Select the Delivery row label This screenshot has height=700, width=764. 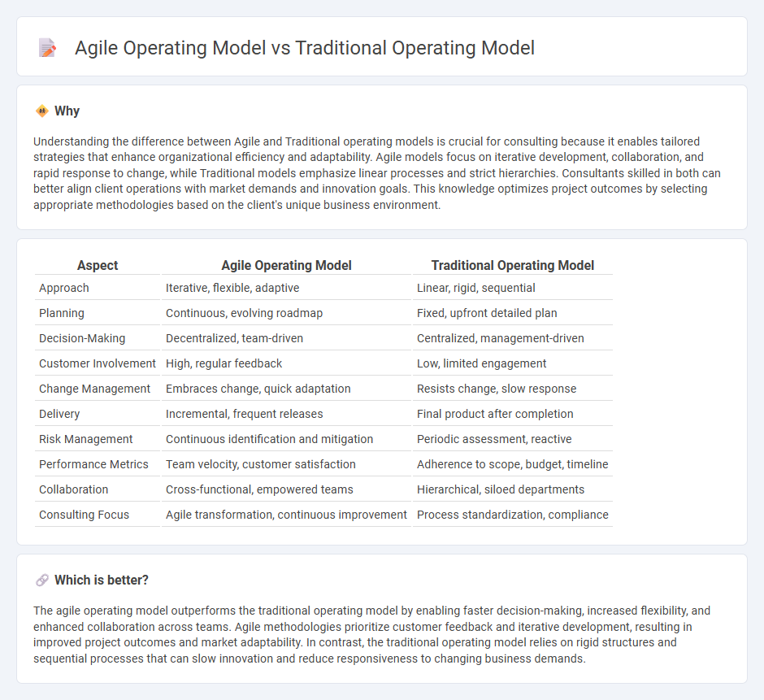pos(59,414)
